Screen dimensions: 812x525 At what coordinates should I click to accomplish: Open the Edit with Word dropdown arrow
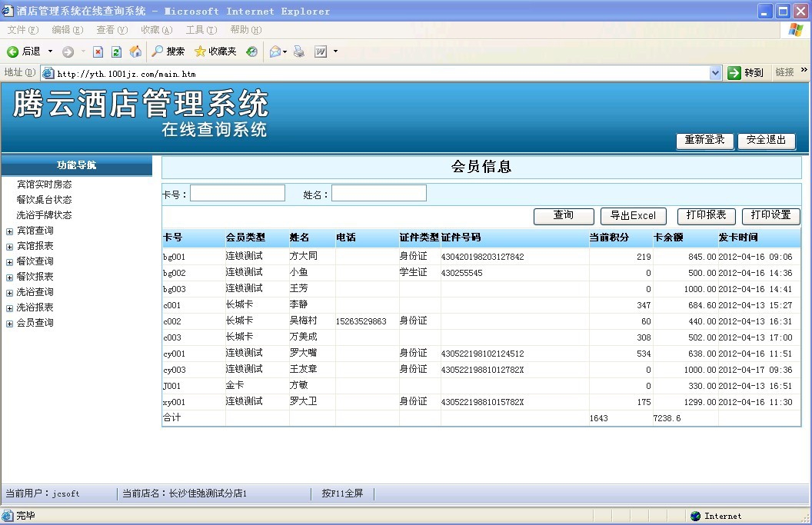coord(335,52)
